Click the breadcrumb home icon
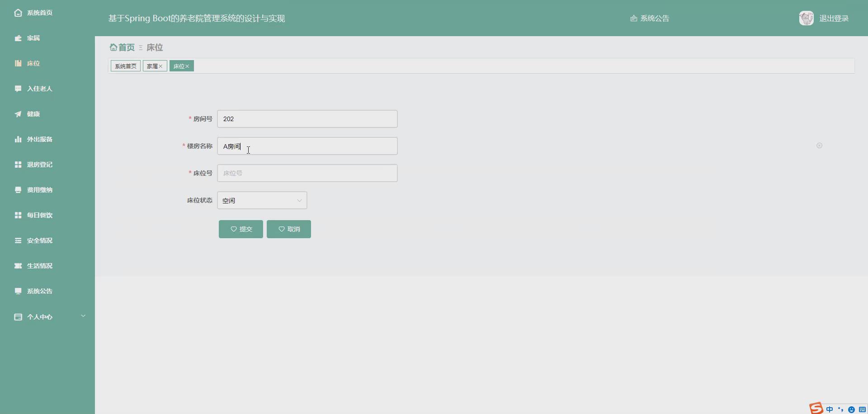 tap(113, 47)
